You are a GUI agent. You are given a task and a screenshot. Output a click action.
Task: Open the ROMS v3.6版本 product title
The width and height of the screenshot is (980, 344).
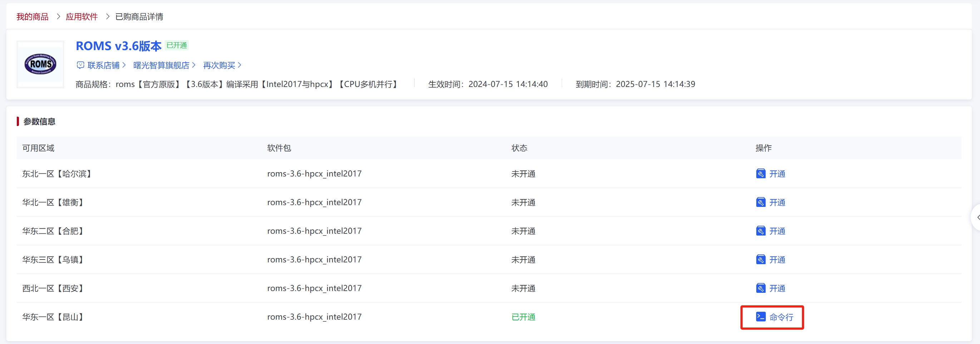[118, 46]
